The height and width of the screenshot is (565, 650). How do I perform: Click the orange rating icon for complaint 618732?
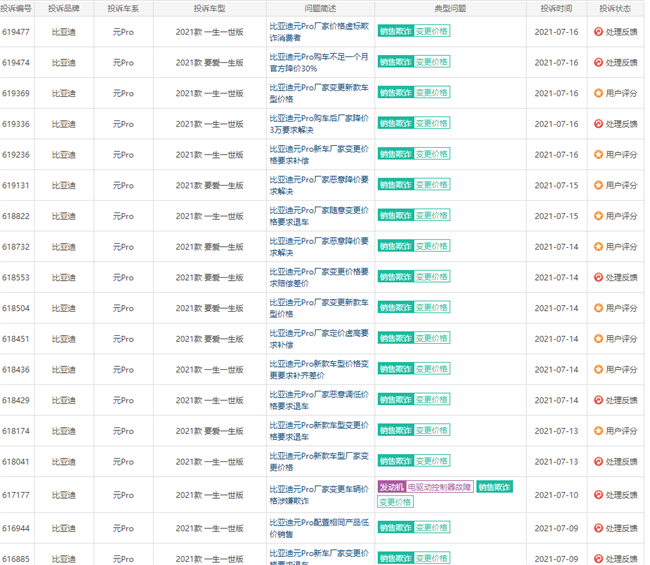pos(598,246)
